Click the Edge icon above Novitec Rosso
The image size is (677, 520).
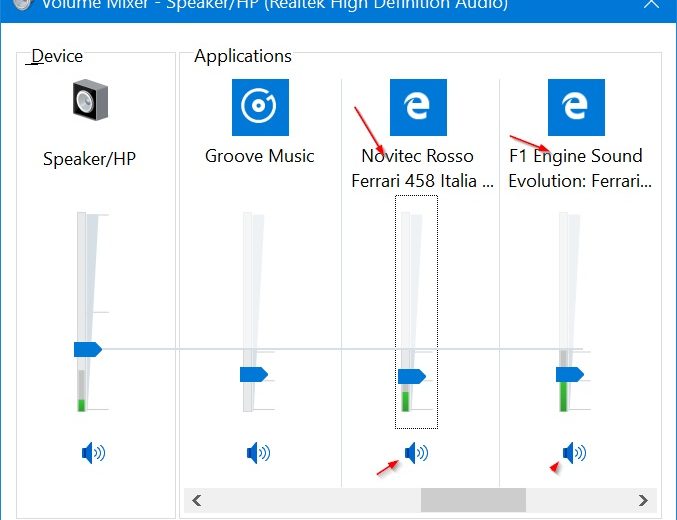[x=418, y=107]
